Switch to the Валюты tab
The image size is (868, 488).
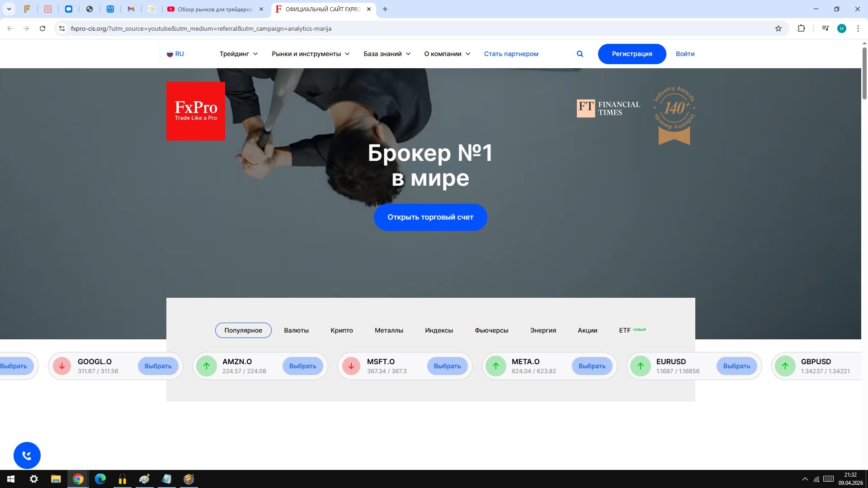(296, 330)
